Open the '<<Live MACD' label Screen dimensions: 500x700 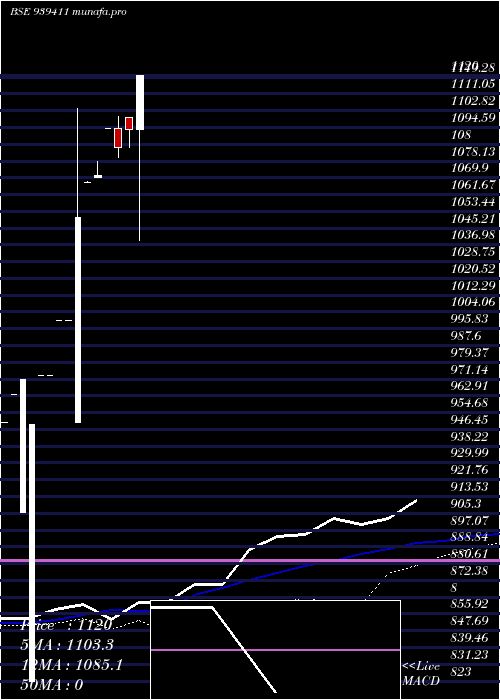(x=421, y=674)
